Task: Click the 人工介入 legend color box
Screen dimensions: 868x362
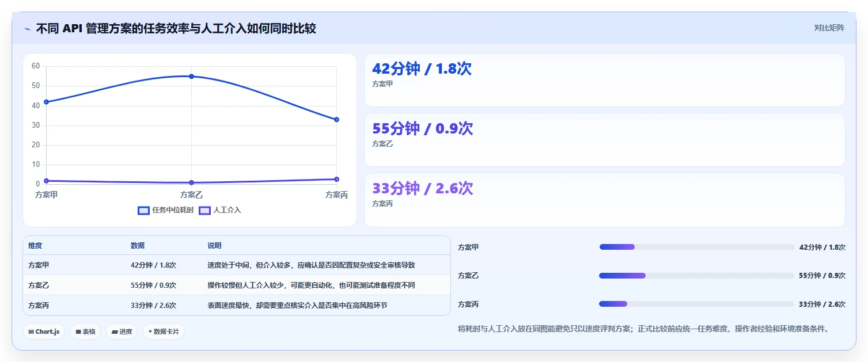Action: pos(204,211)
